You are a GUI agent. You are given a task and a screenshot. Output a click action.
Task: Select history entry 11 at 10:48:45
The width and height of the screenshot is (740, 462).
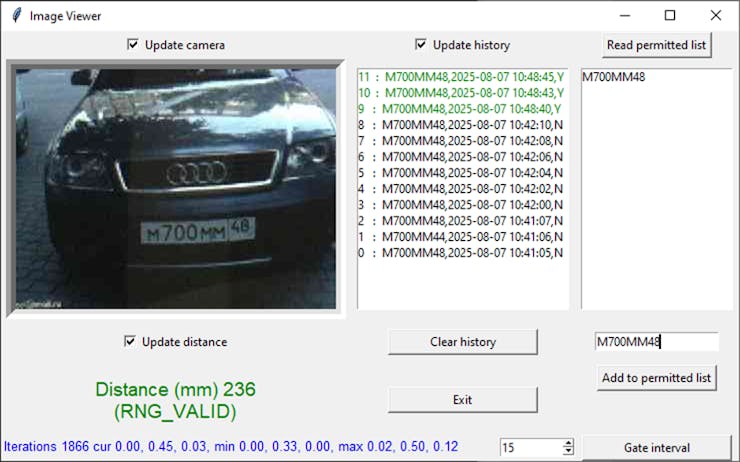coord(461,77)
